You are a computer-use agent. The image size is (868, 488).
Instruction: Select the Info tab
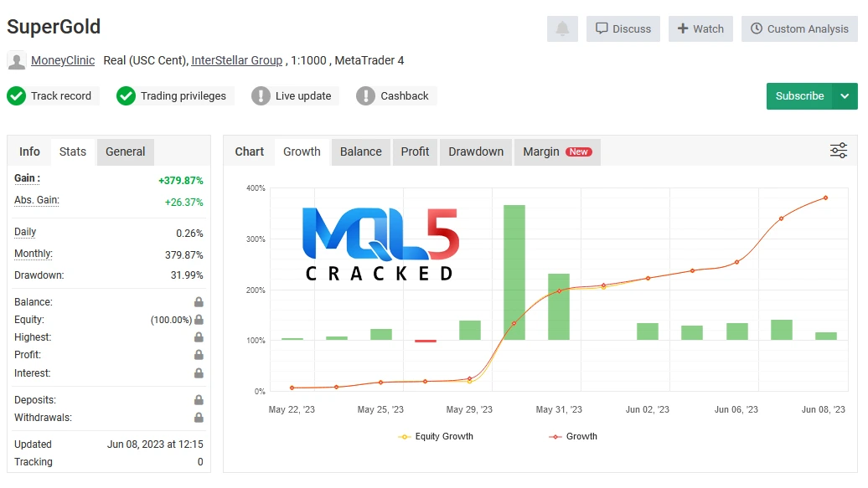(29, 152)
